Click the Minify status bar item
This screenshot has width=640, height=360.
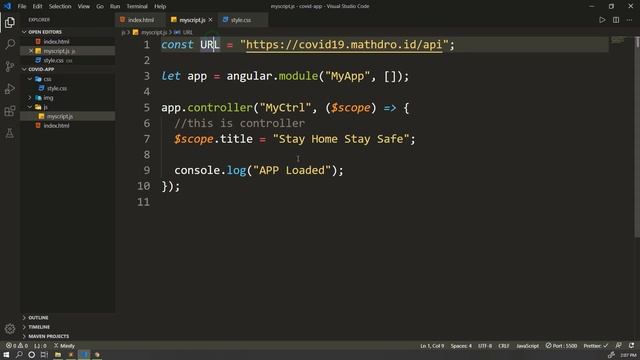(64, 346)
